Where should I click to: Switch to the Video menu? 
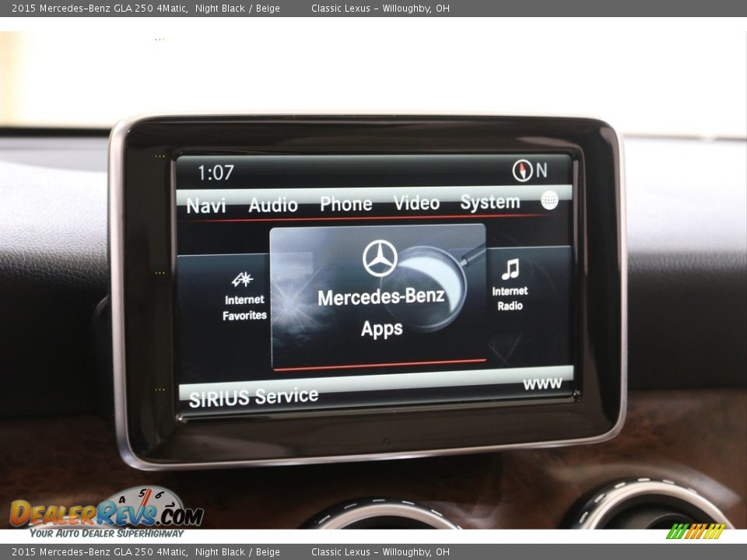point(416,203)
